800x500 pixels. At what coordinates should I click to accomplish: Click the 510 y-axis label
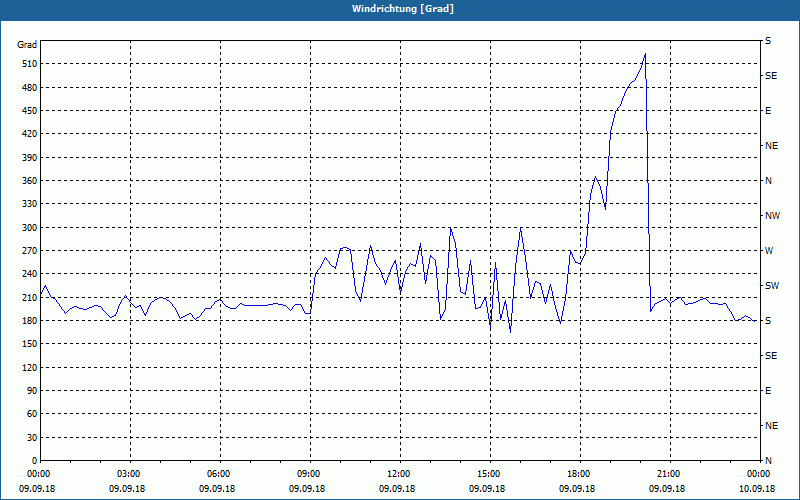click(x=29, y=64)
